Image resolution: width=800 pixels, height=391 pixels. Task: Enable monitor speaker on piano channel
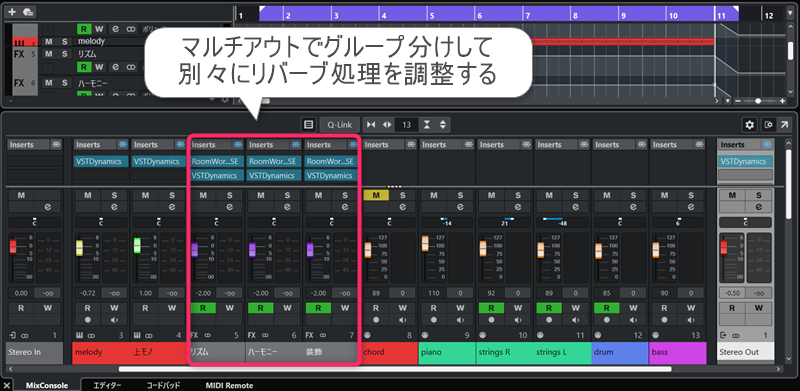tap(460, 320)
